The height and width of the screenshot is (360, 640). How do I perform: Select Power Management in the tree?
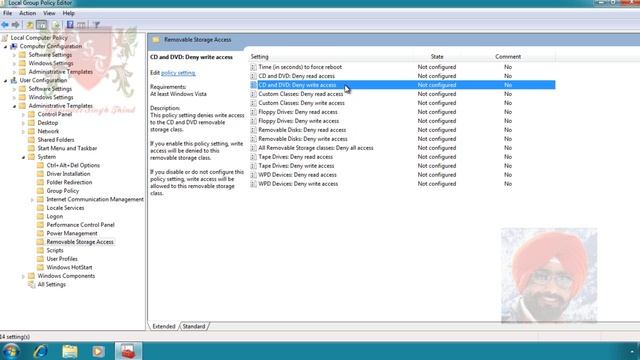point(72,233)
